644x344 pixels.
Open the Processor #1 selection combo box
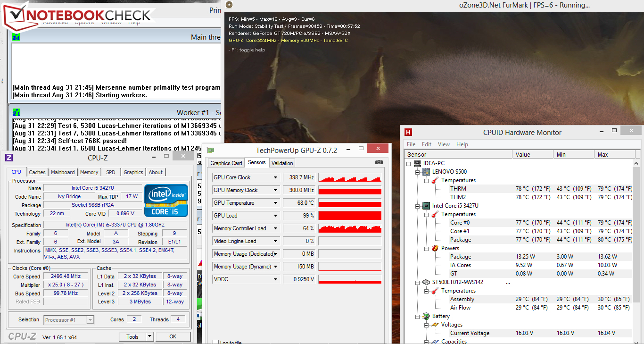pos(69,320)
